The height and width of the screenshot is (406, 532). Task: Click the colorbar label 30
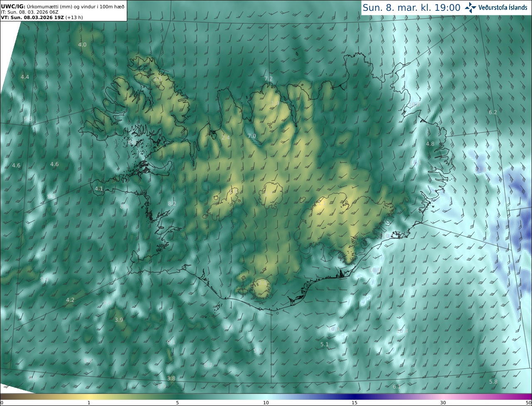pyautogui.click(x=443, y=403)
